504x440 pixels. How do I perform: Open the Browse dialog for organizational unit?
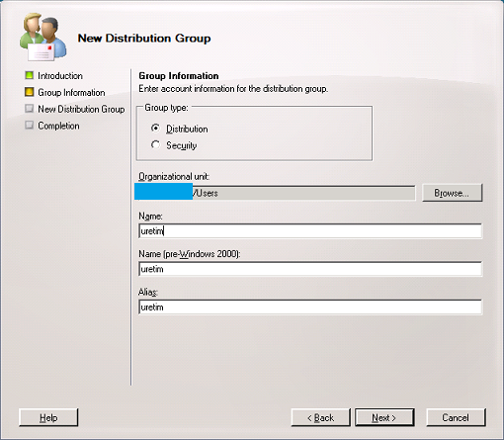point(452,193)
